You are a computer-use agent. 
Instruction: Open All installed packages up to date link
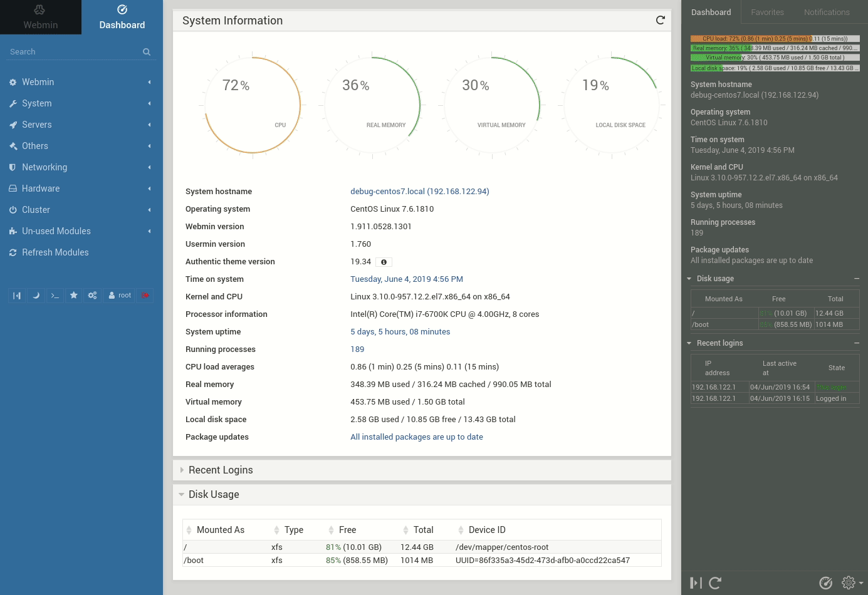point(417,437)
